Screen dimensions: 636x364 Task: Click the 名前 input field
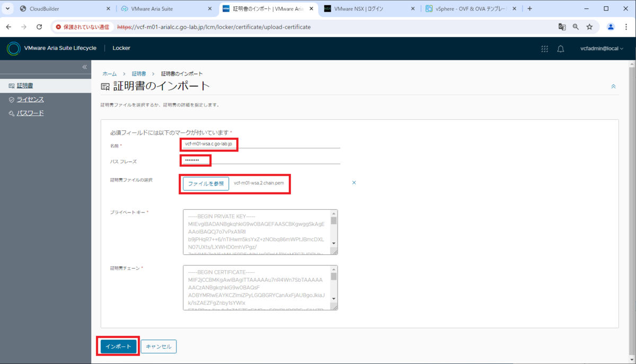coord(261,144)
